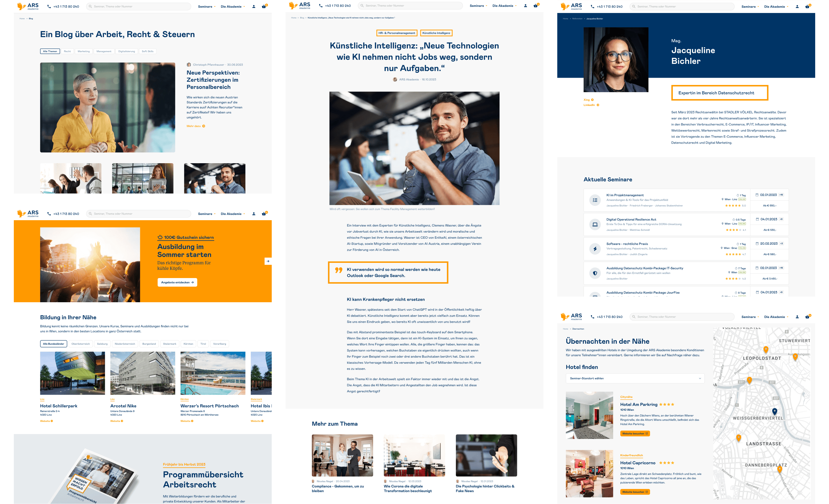The width and height of the screenshot is (829, 504).
Task: Click the checklist icon beside KI im Projektmanagement
Action: click(595, 200)
